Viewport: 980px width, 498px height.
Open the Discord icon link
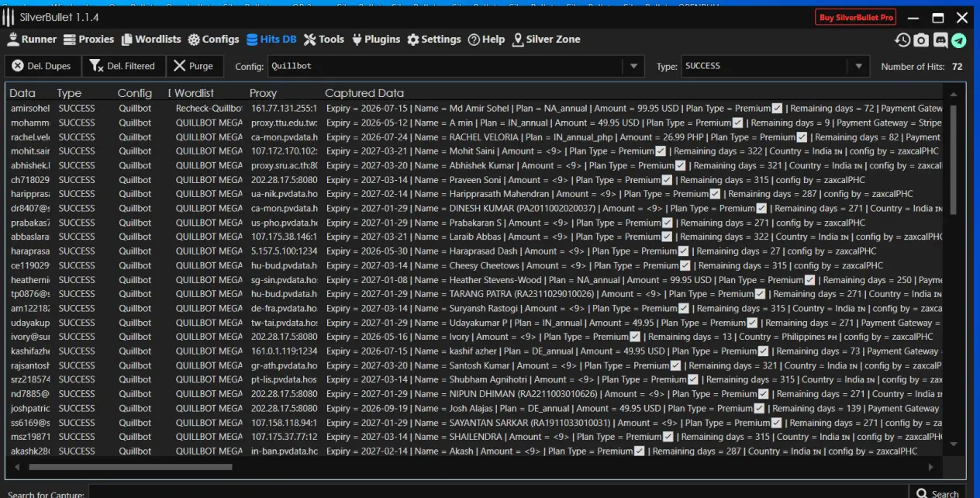(x=940, y=40)
